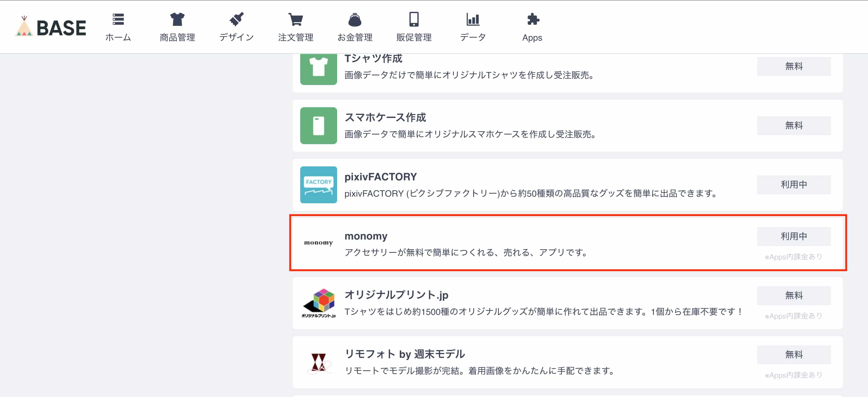
Task: Open the ホーム home icon
Action: point(118,19)
